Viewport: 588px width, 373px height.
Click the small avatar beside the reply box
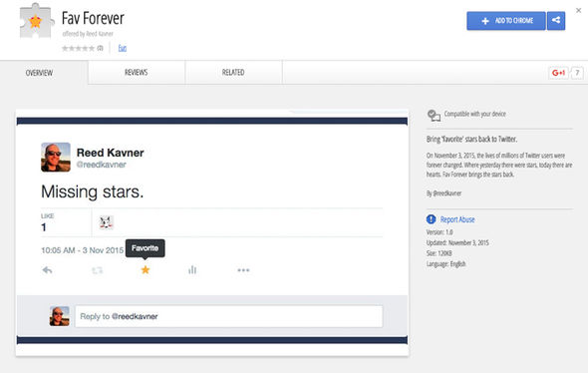(59, 316)
